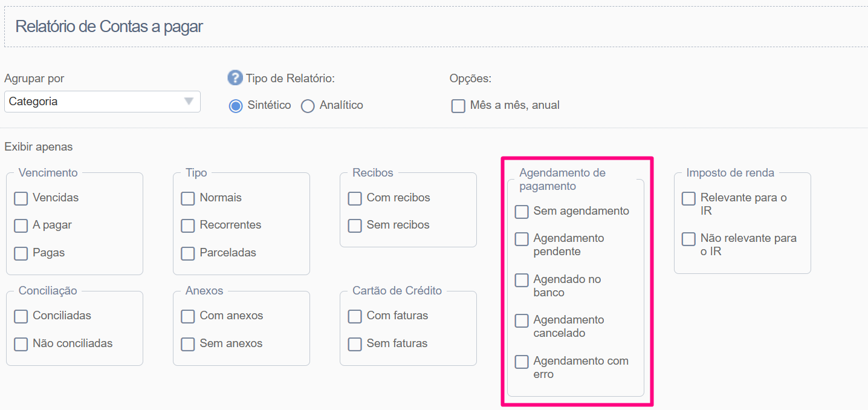
Task: Check the Com recibos option
Action: pos(355,198)
